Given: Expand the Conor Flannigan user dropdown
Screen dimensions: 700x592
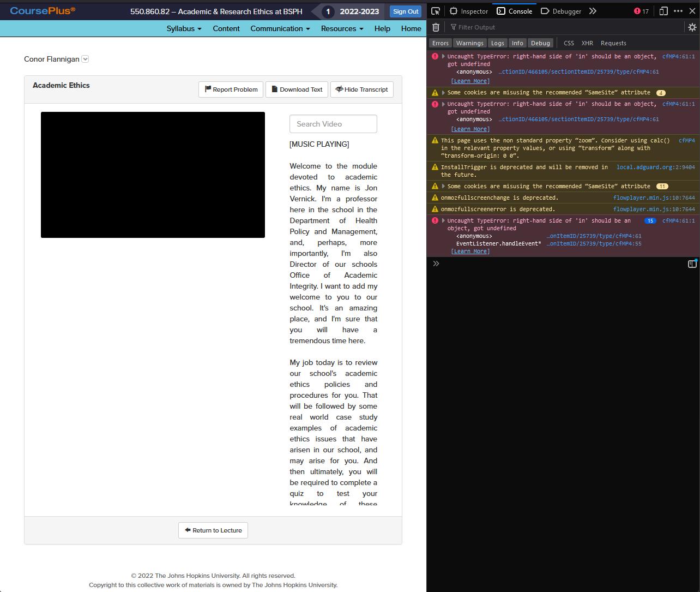Looking at the screenshot, I should (85, 59).
